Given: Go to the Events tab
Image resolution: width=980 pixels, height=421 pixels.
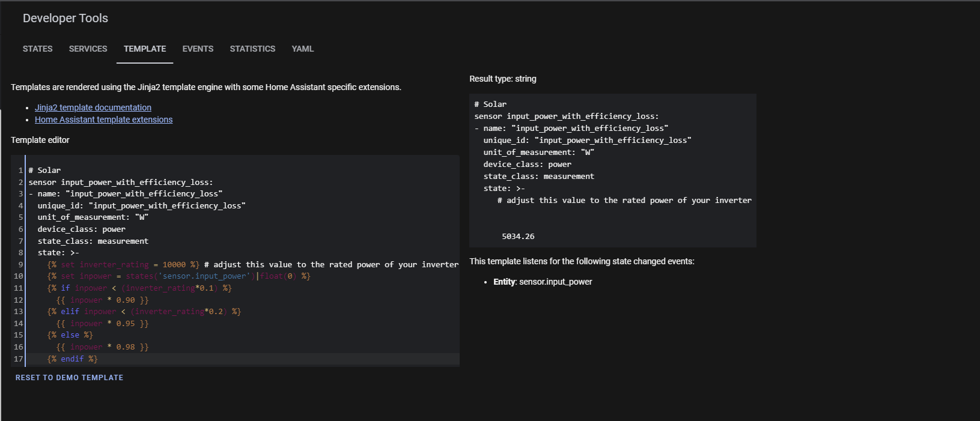Looking at the screenshot, I should pos(198,49).
